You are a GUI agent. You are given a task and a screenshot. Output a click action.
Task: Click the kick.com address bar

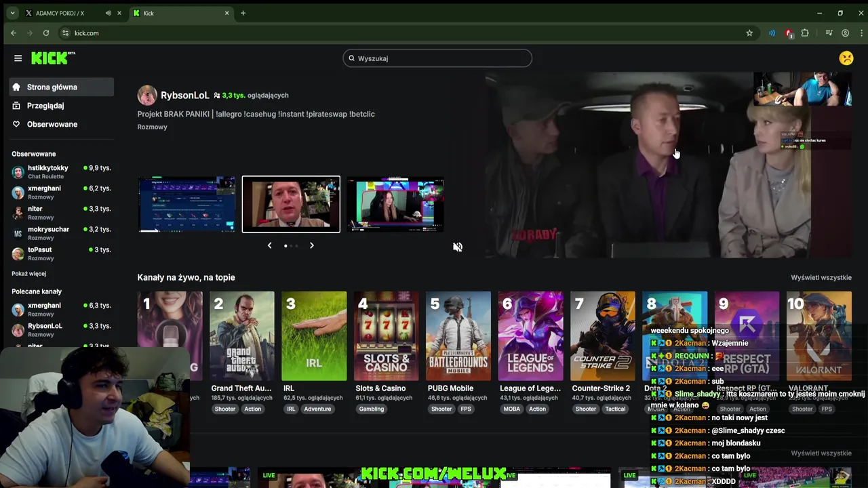point(407,33)
